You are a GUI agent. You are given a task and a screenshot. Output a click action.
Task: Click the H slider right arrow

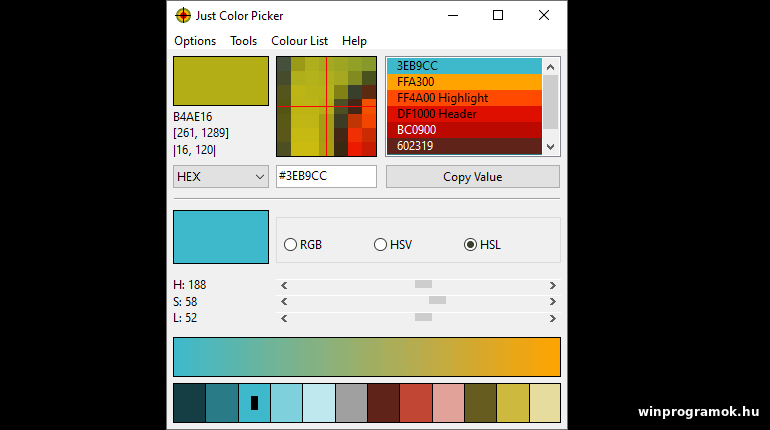552,285
